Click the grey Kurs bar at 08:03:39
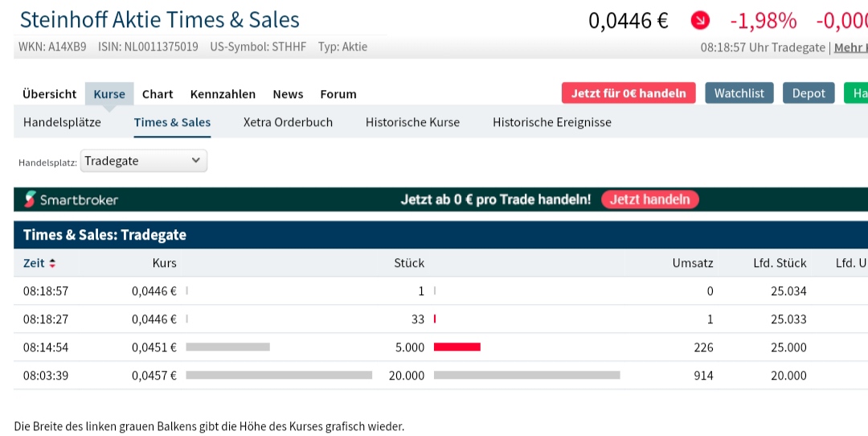The width and height of the screenshot is (868, 436). 279,376
